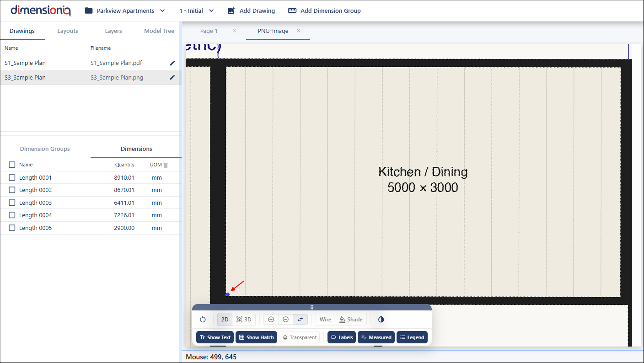Screen dimensions: 644x363
Task: Edit the S1_Sample Plan drawing with pencil icon
Action: coord(172,63)
